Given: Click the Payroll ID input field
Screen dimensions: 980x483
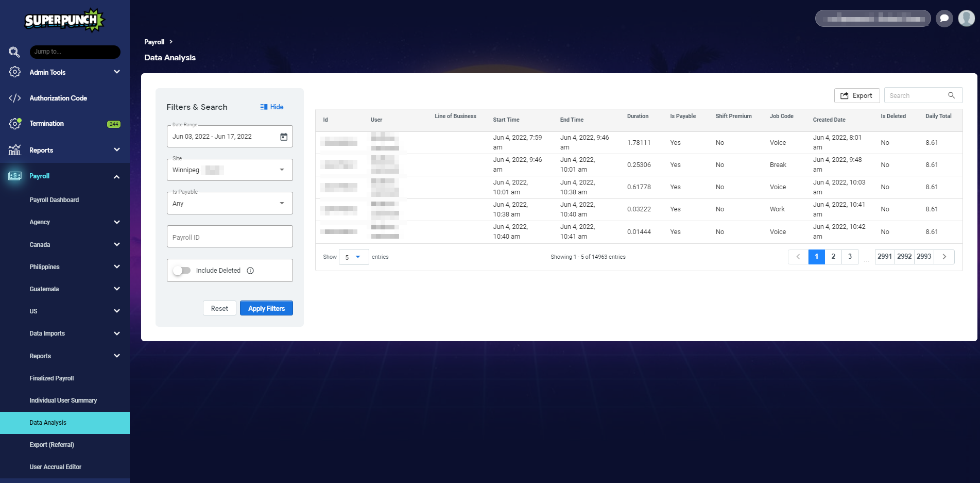Looking at the screenshot, I should point(230,237).
